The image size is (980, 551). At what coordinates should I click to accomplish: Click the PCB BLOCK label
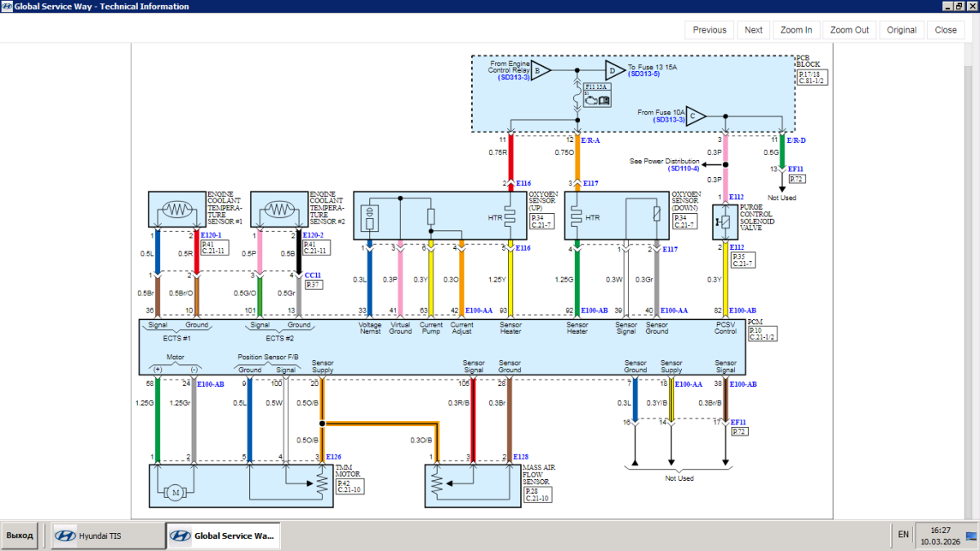[x=808, y=61]
